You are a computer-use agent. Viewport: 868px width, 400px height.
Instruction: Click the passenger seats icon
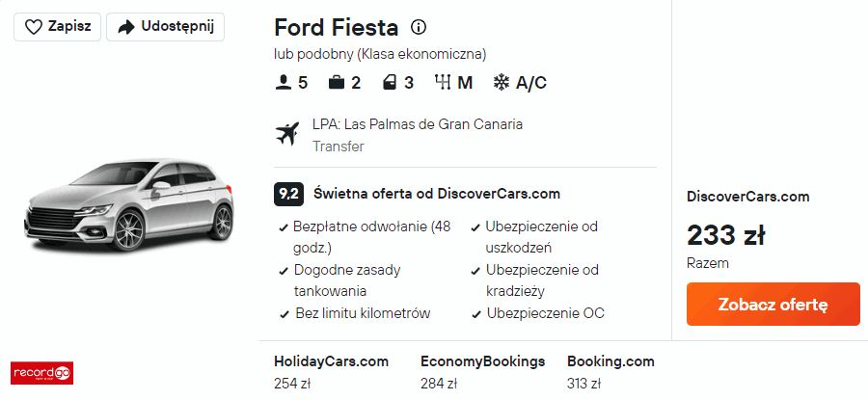tap(283, 83)
